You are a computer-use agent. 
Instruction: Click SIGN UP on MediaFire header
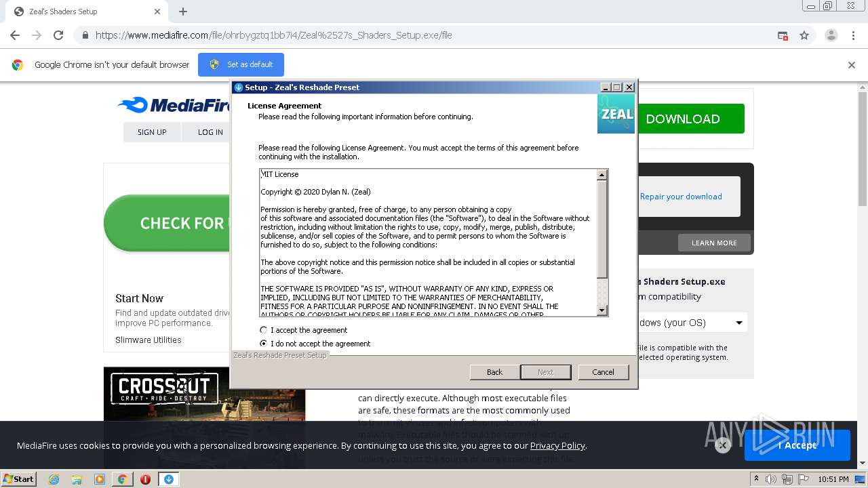[x=152, y=132]
